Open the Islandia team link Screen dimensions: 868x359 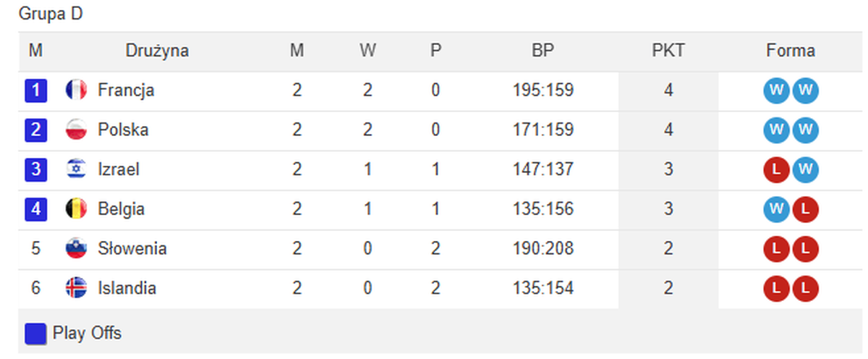coord(127,288)
